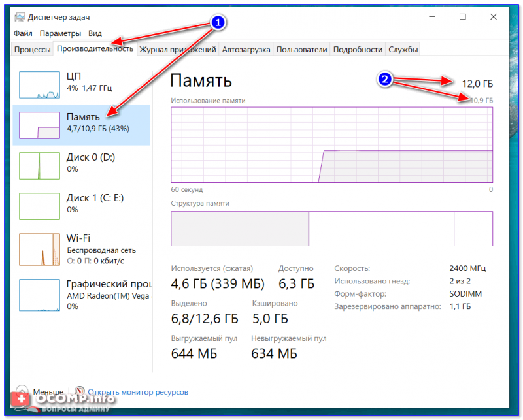Click the Использование памяти label
This screenshot has width=523, height=420.
[x=208, y=101]
